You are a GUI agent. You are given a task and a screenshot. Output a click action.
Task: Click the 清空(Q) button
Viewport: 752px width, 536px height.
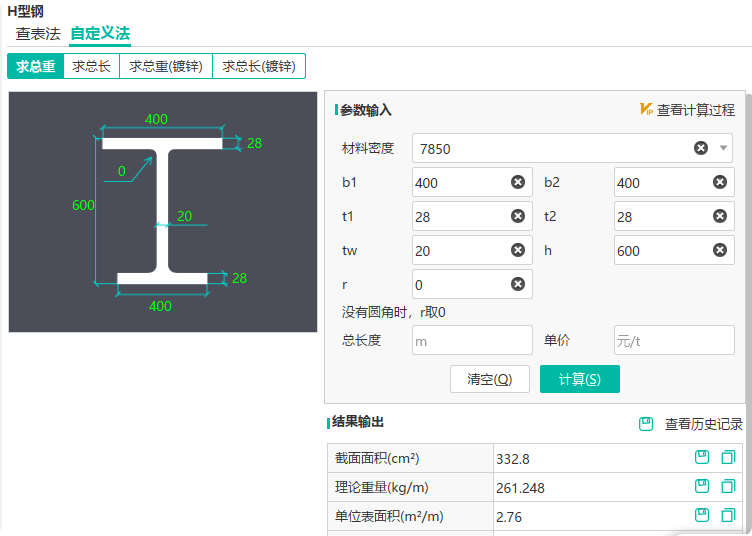click(490, 379)
